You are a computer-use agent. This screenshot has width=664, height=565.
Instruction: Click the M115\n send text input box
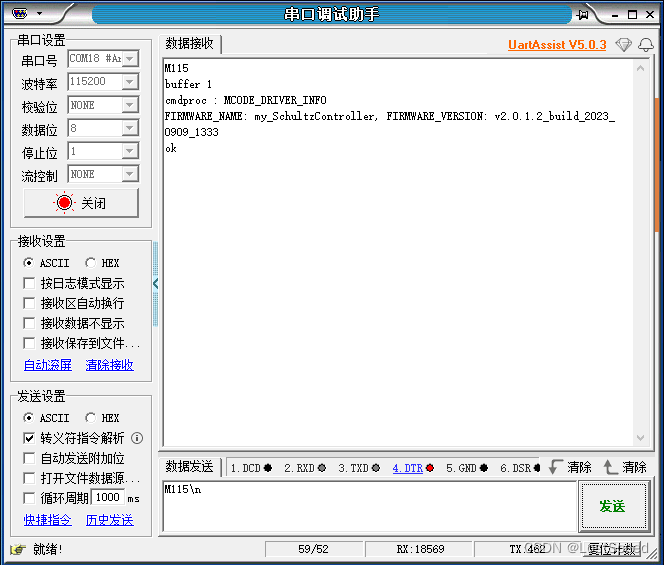coord(369,506)
